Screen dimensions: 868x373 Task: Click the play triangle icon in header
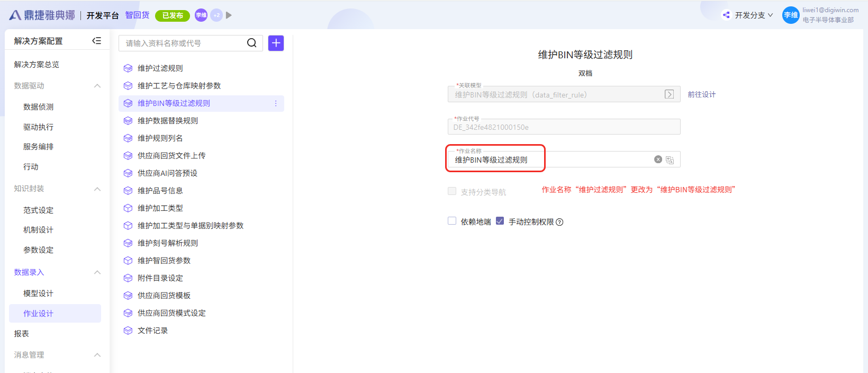point(229,15)
